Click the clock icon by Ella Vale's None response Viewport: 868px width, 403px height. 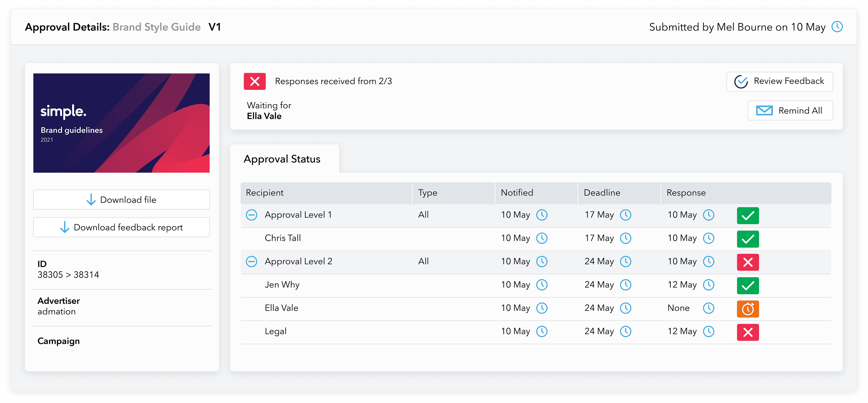click(x=709, y=308)
